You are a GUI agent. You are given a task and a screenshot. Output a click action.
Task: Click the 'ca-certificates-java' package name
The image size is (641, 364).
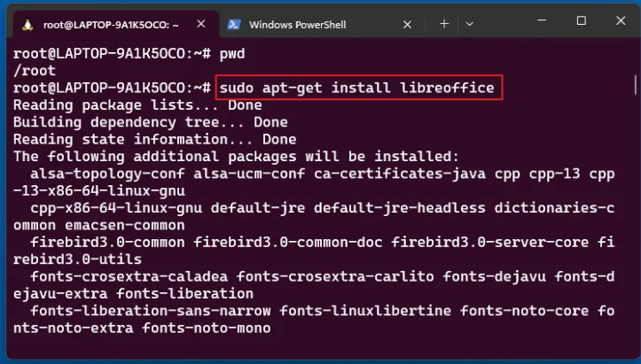click(400, 174)
